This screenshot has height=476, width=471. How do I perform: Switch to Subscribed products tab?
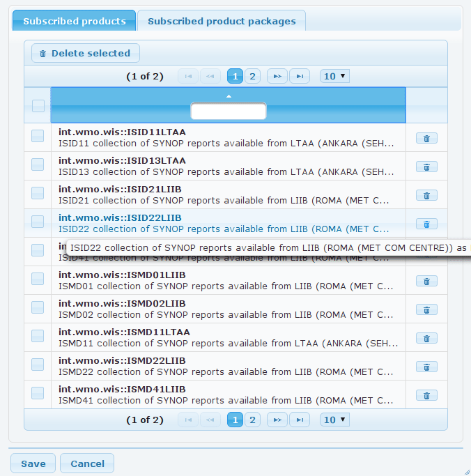[x=75, y=21]
